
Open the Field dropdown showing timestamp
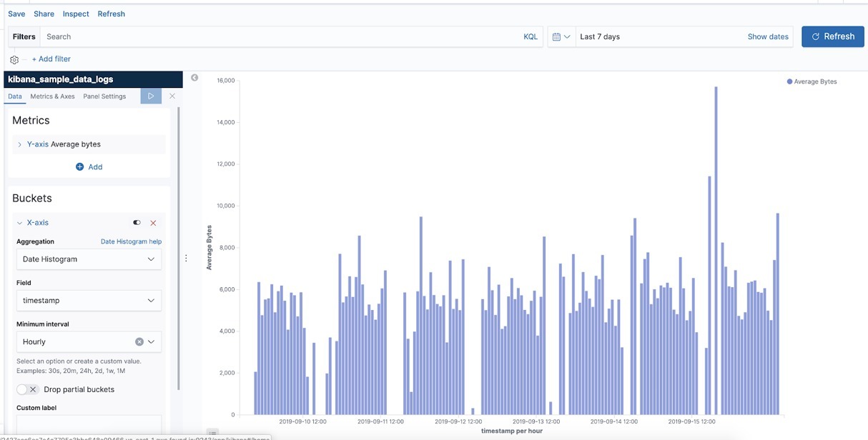(89, 300)
